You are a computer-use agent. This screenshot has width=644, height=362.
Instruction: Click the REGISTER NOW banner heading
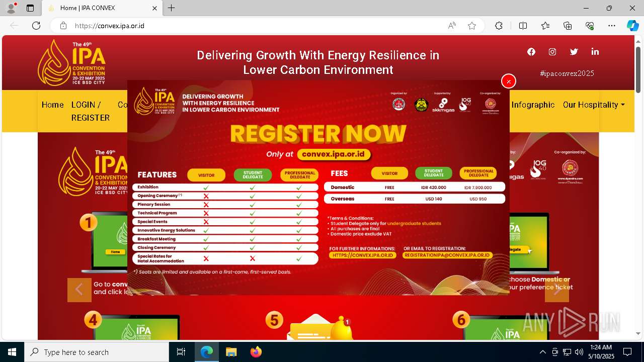[318, 134]
